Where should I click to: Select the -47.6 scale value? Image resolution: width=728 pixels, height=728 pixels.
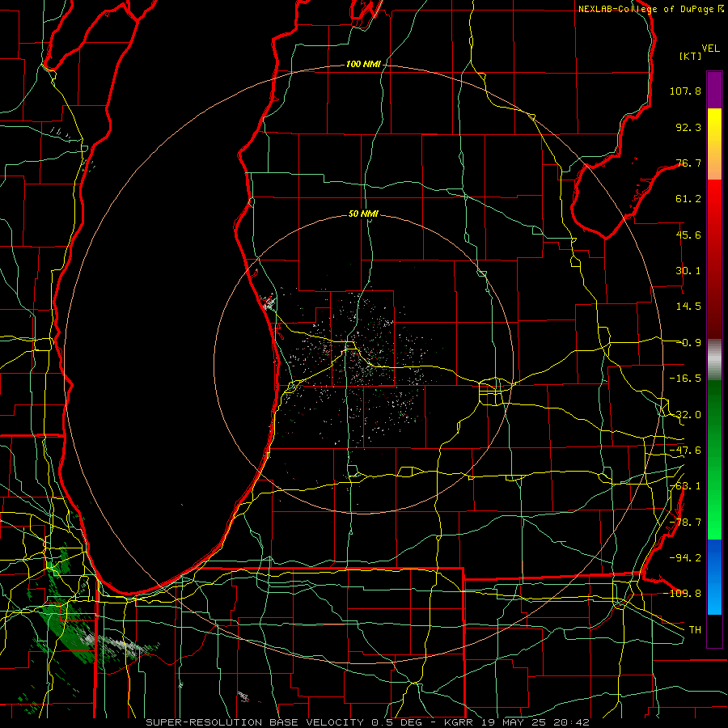pos(685,451)
